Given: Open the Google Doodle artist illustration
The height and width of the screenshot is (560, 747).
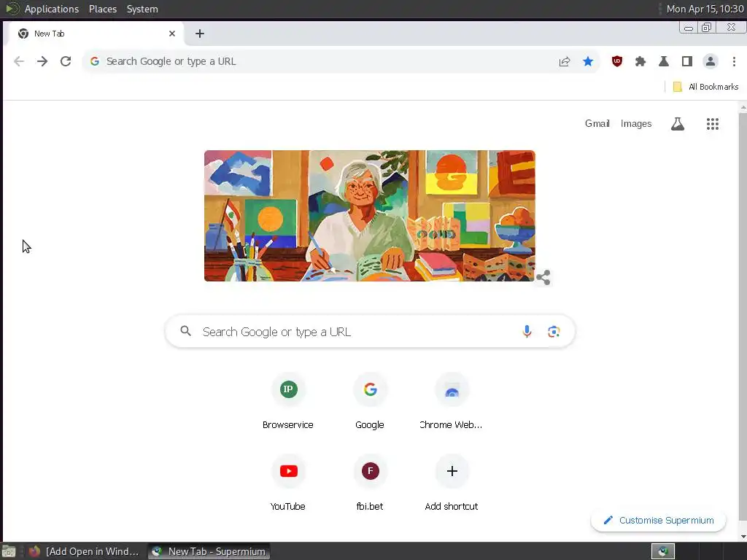Looking at the screenshot, I should pyautogui.click(x=370, y=216).
